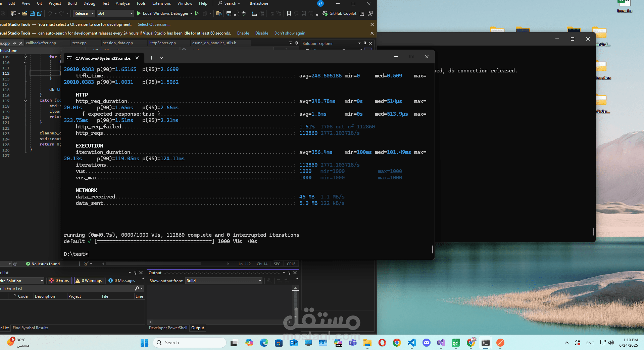Image resolution: width=644 pixels, height=350 pixels.
Task: Toggle a bookmark on current line
Action: coord(289,13)
